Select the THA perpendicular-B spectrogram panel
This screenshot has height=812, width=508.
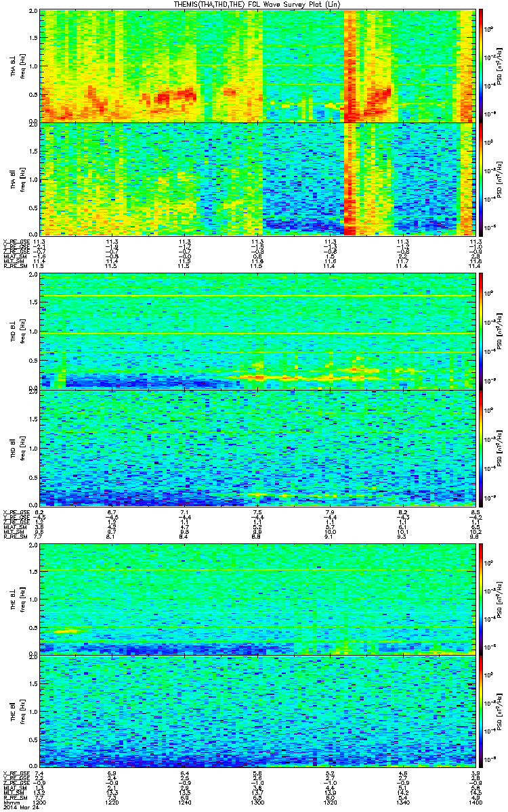[x=257, y=66]
